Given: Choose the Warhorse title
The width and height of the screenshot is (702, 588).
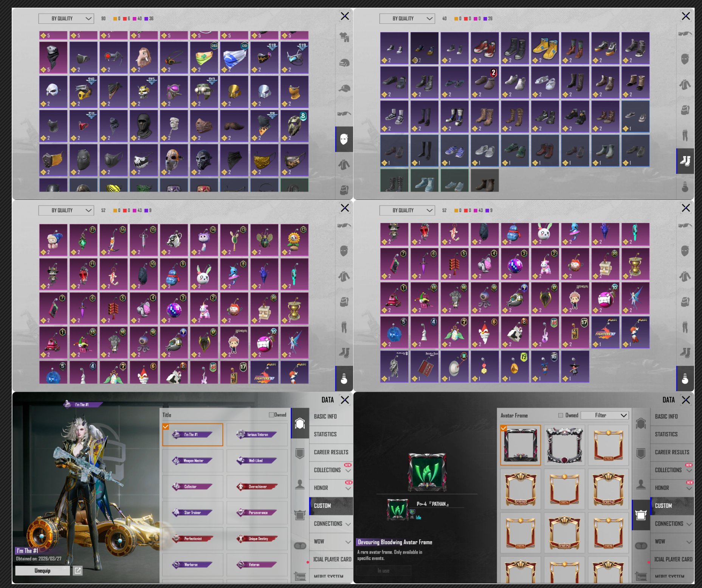Looking at the screenshot, I should 193,565.
